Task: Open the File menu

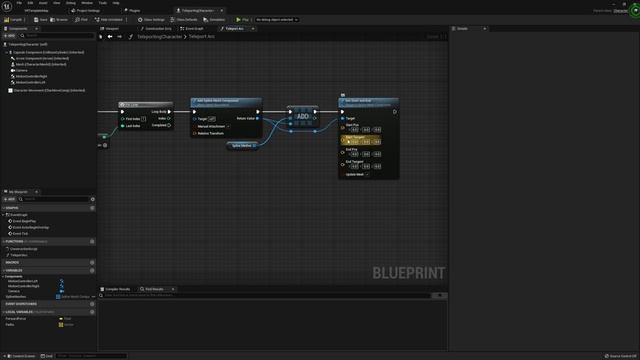Action: (19, 3)
